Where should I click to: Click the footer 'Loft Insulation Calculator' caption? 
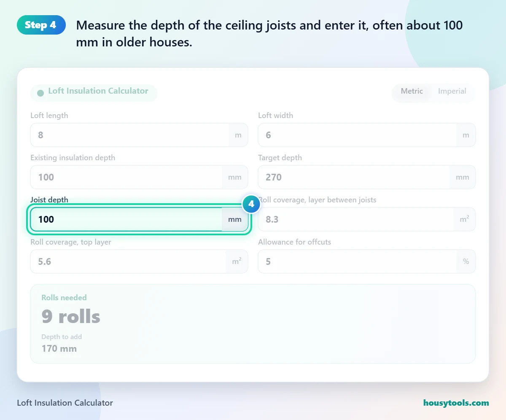pyautogui.click(x=65, y=403)
